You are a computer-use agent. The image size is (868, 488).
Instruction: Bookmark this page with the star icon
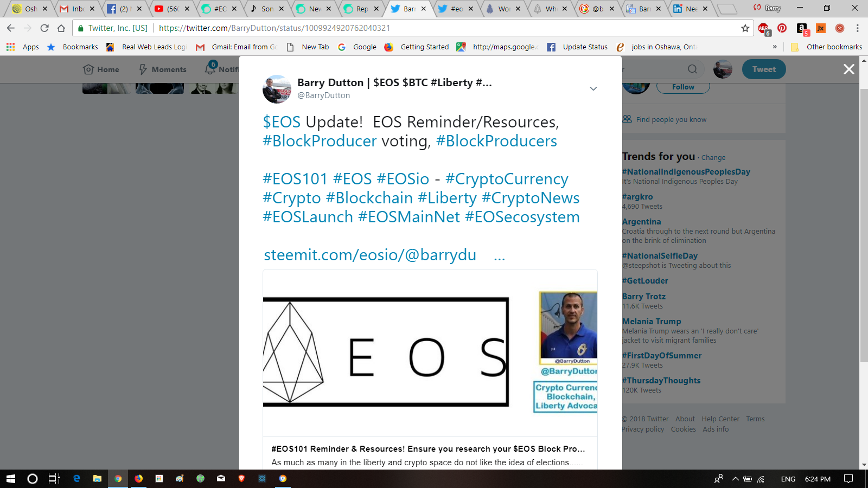click(x=745, y=28)
